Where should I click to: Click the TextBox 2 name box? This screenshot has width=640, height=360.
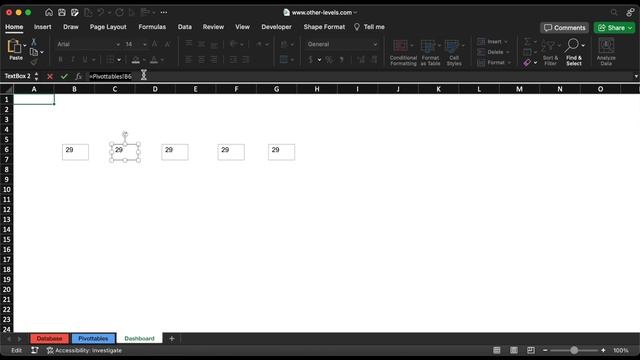18,76
